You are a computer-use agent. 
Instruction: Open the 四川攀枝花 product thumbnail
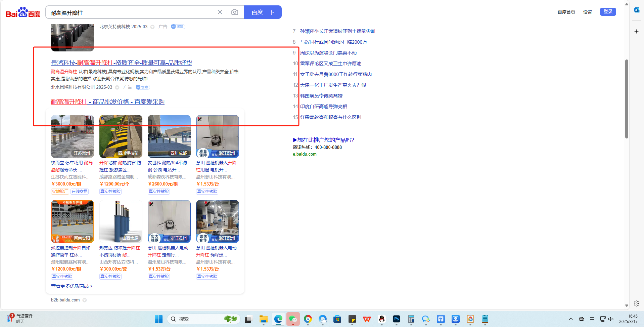(121, 136)
